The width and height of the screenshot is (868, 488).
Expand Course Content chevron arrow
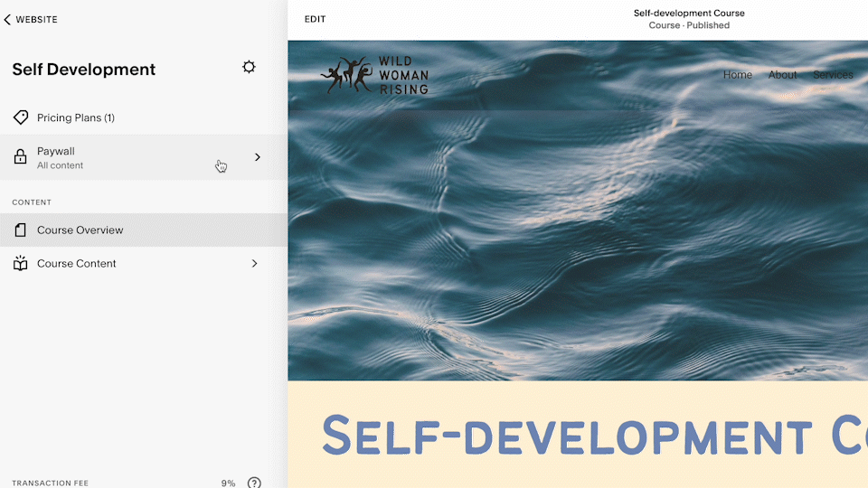tap(255, 263)
